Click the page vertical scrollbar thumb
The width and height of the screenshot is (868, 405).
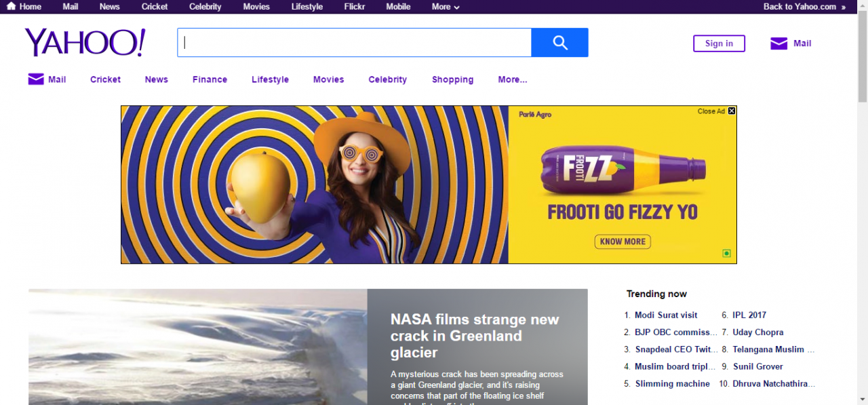click(x=862, y=58)
